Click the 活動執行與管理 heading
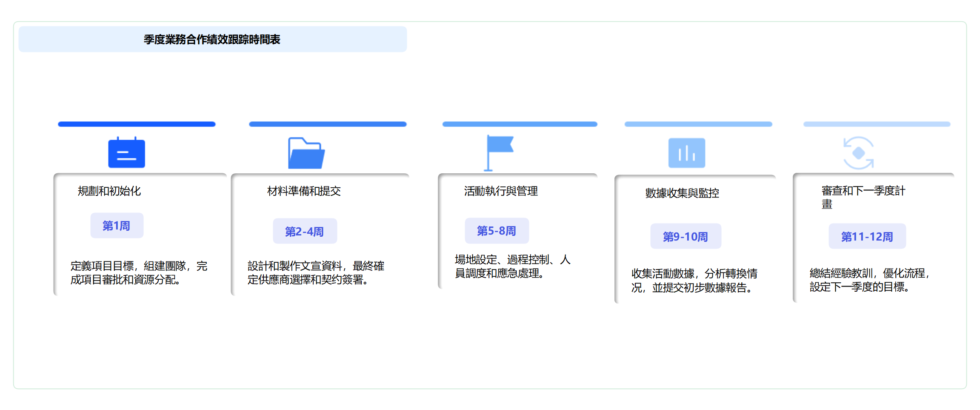Screen dimensions: 980x410 (501, 191)
